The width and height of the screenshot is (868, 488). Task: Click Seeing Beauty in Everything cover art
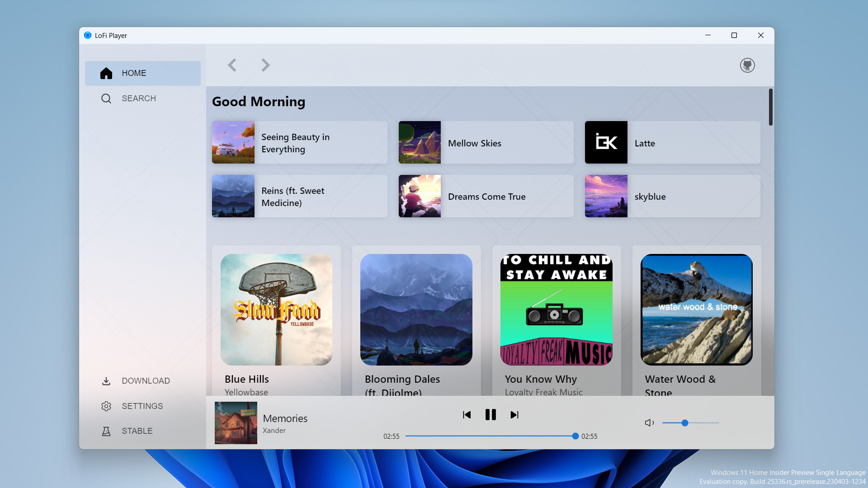coord(233,142)
